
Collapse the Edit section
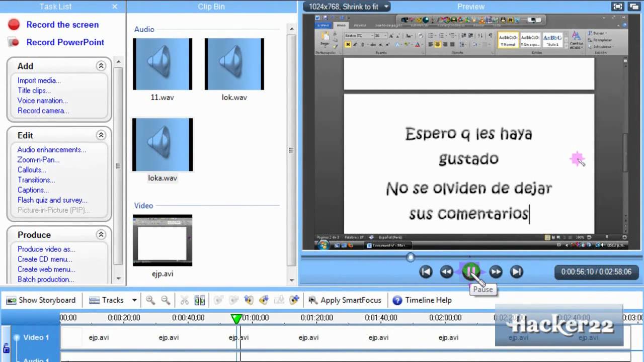pyautogui.click(x=101, y=135)
